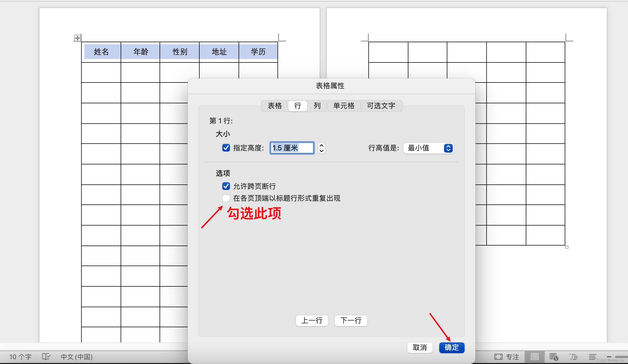This screenshot has width=628, height=364.
Task: Switch to Draft view icon
Action: point(592,357)
